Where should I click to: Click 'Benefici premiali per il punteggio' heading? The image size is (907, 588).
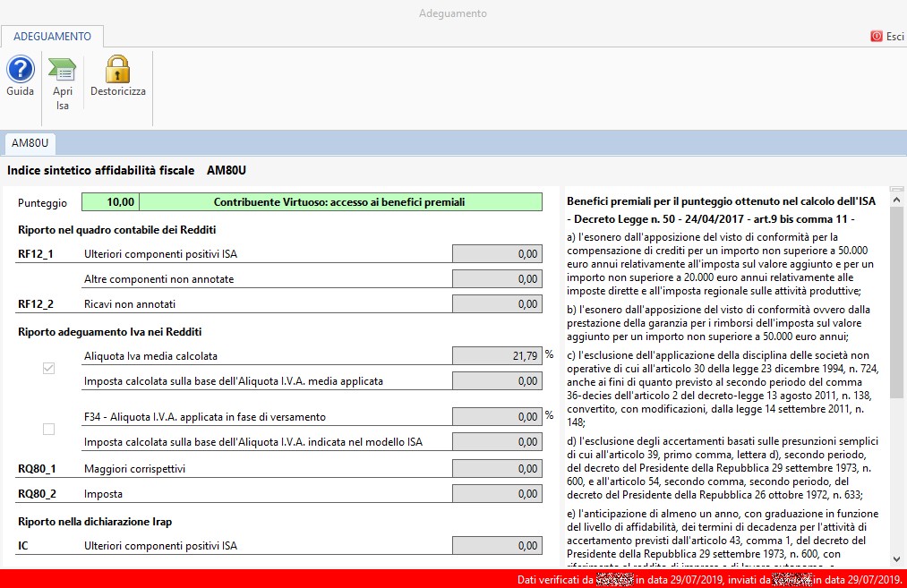coord(722,201)
